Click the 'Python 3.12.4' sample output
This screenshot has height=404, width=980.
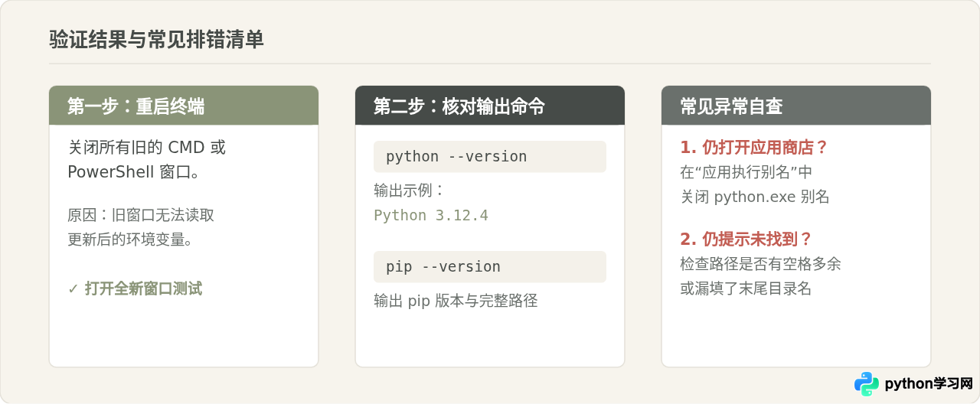[x=431, y=215]
